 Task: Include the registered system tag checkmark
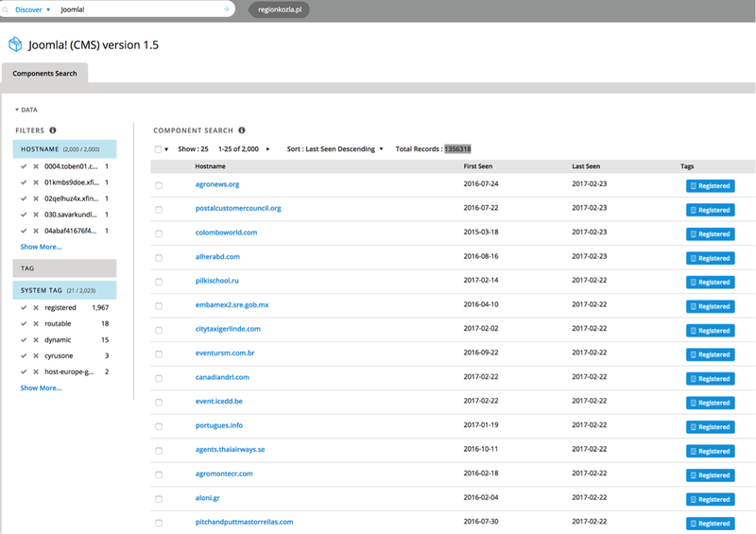point(24,308)
